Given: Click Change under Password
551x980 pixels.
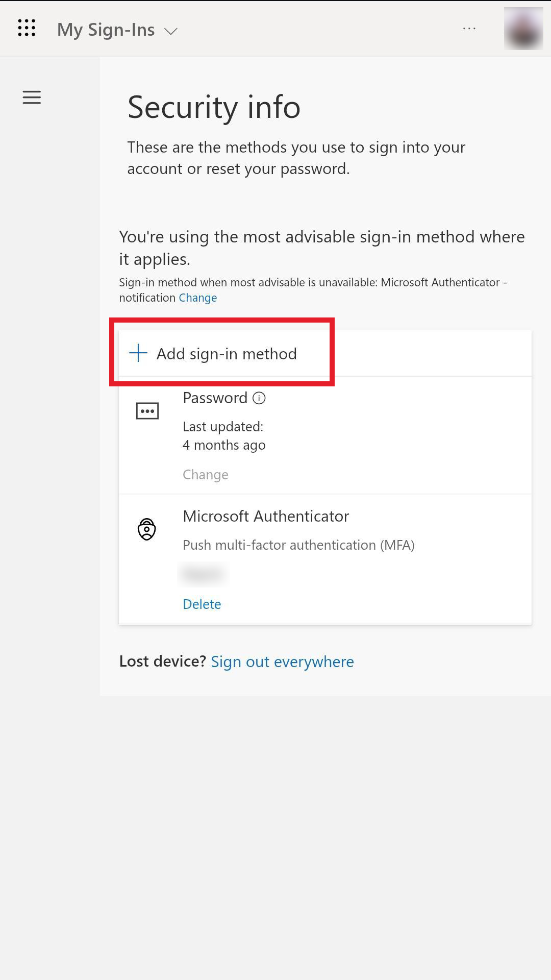Looking at the screenshot, I should click(x=205, y=475).
